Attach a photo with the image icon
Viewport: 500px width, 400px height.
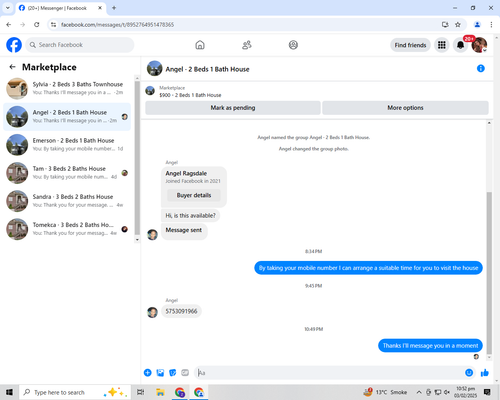(160, 373)
